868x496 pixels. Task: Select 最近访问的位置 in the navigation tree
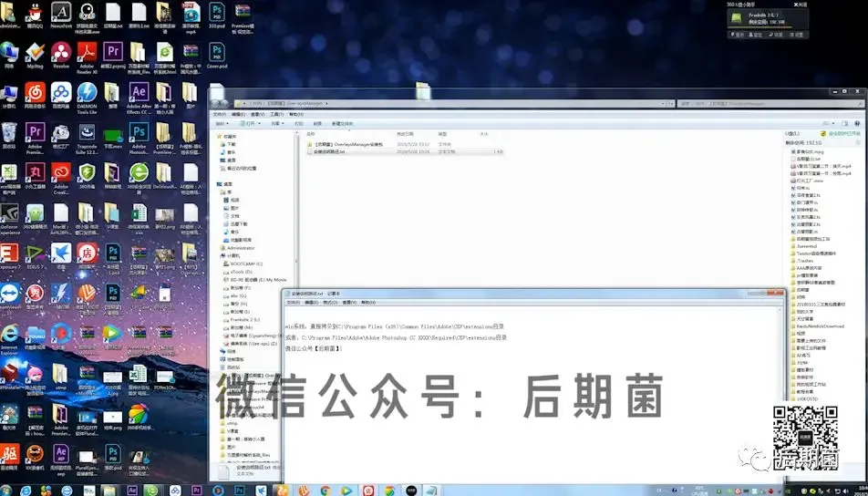pyautogui.click(x=238, y=169)
